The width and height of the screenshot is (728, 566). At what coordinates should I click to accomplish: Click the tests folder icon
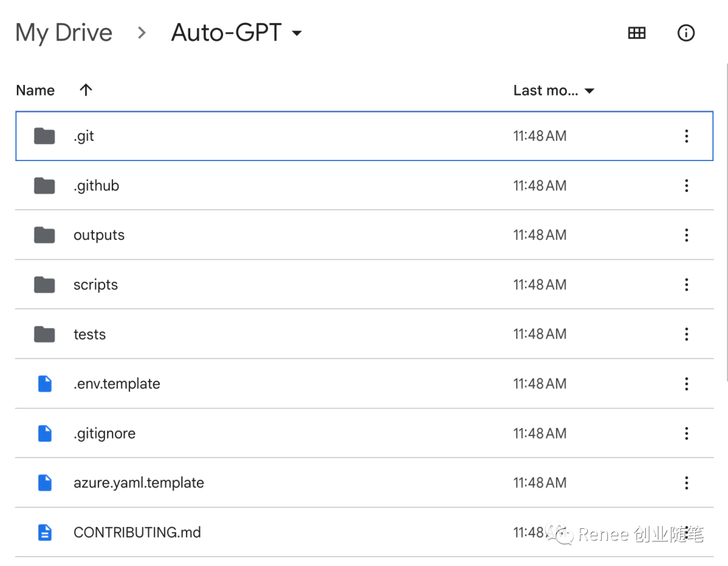click(44, 334)
